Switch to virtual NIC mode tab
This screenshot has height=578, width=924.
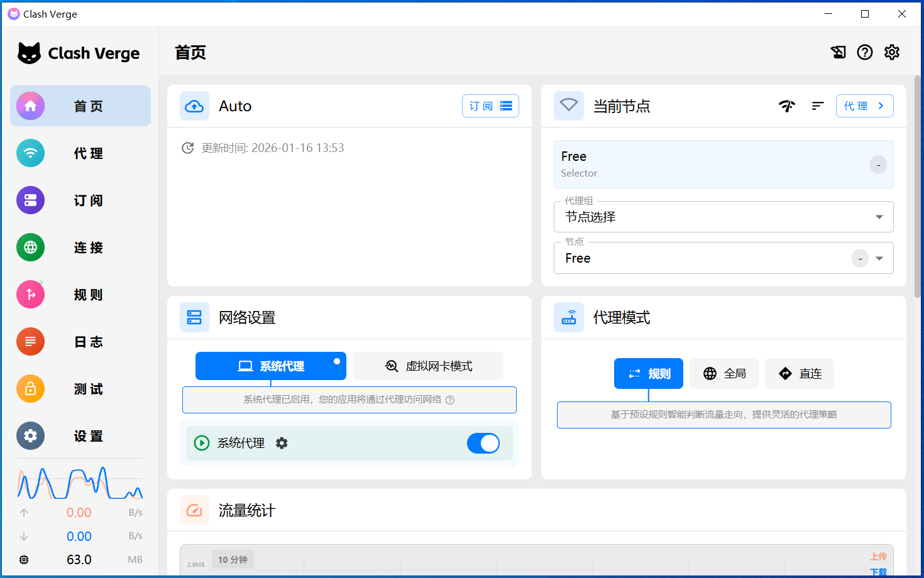pyautogui.click(x=428, y=366)
